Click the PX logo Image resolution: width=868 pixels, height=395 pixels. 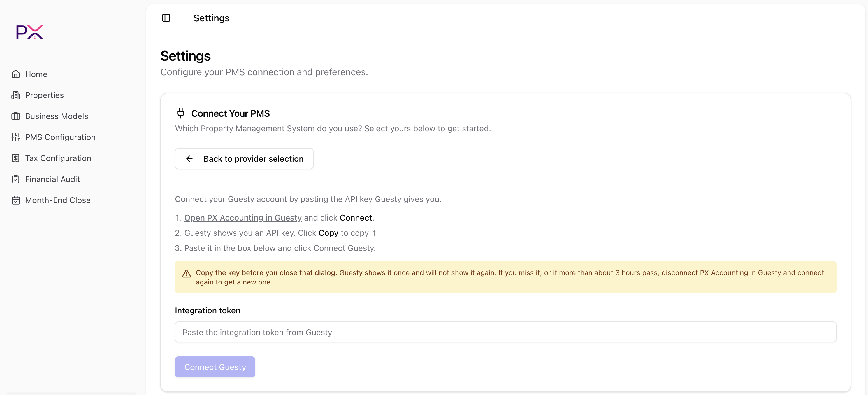30,32
